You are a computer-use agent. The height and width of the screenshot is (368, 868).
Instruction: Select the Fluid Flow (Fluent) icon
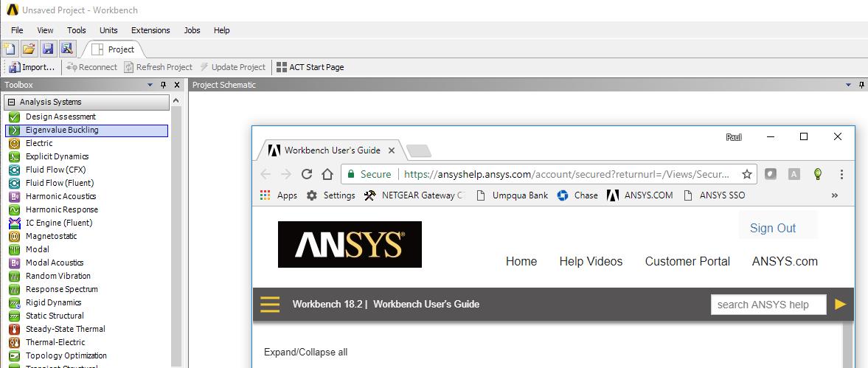pos(15,183)
